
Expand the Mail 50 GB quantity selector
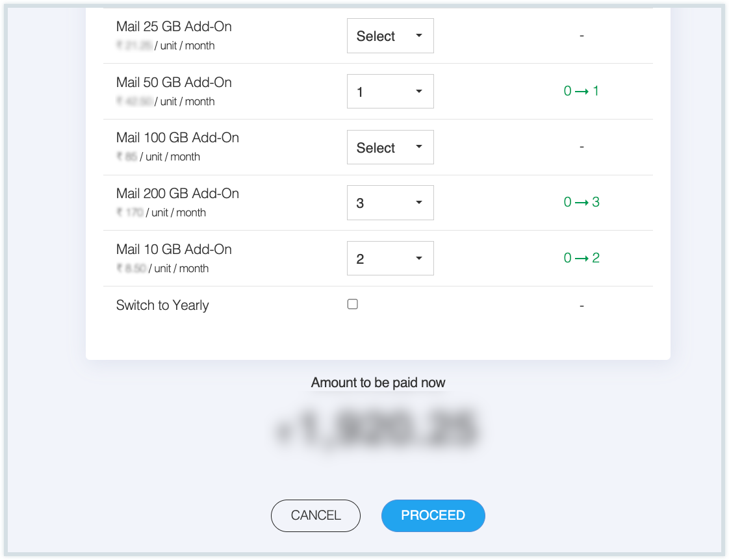[x=390, y=91]
